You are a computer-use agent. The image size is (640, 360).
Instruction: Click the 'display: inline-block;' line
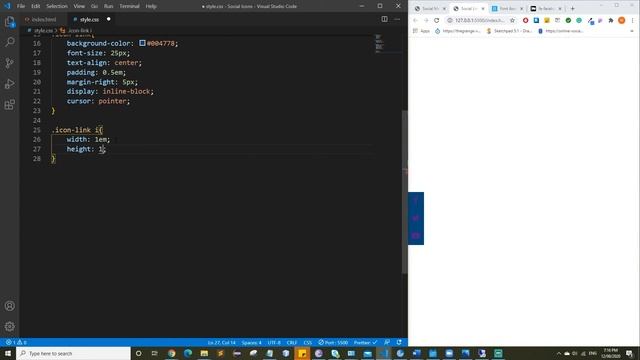click(x=110, y=91)
